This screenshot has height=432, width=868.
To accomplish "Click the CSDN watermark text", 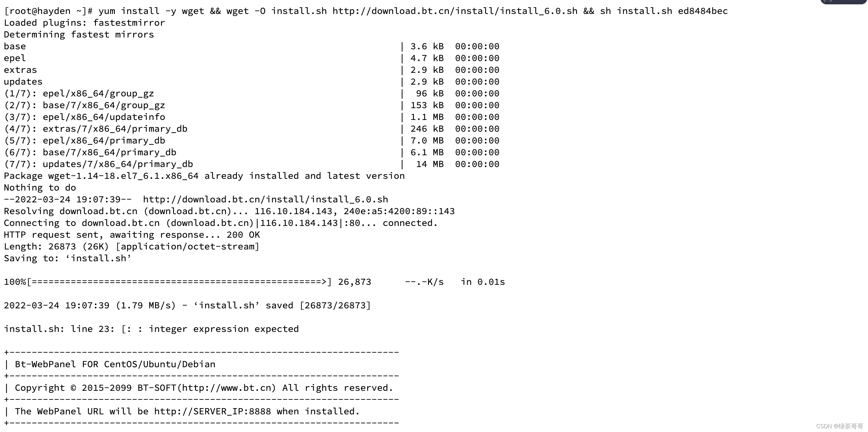I will (x=839, y=426).
